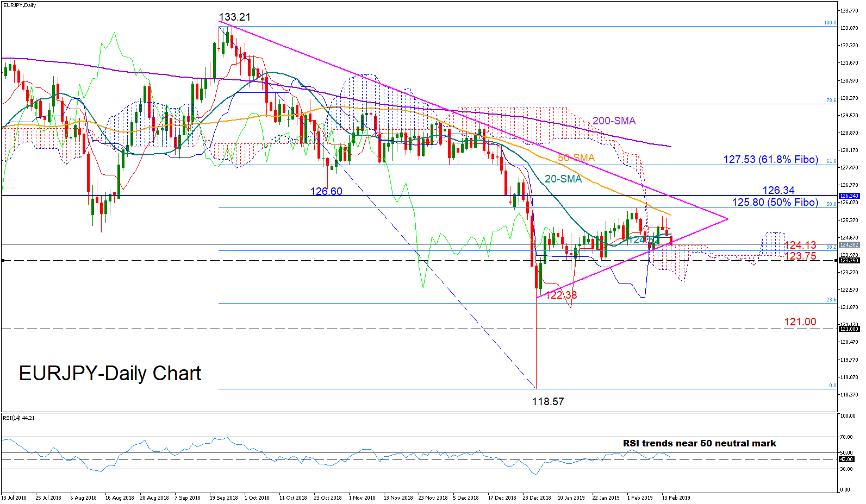The height and width of the screenshot is (504, 866).
Task: Click the 1 Oct 2018 date label
Action: (257, 497)
